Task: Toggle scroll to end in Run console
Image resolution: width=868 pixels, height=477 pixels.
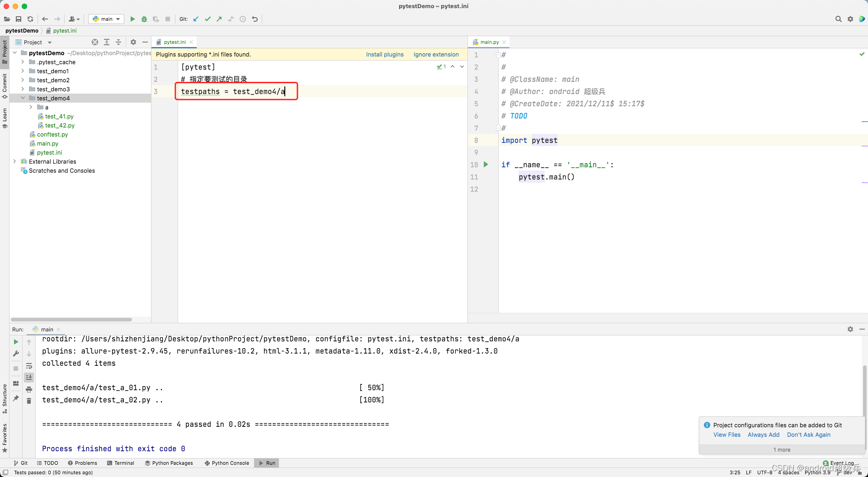Action: [x=29, y=377]
